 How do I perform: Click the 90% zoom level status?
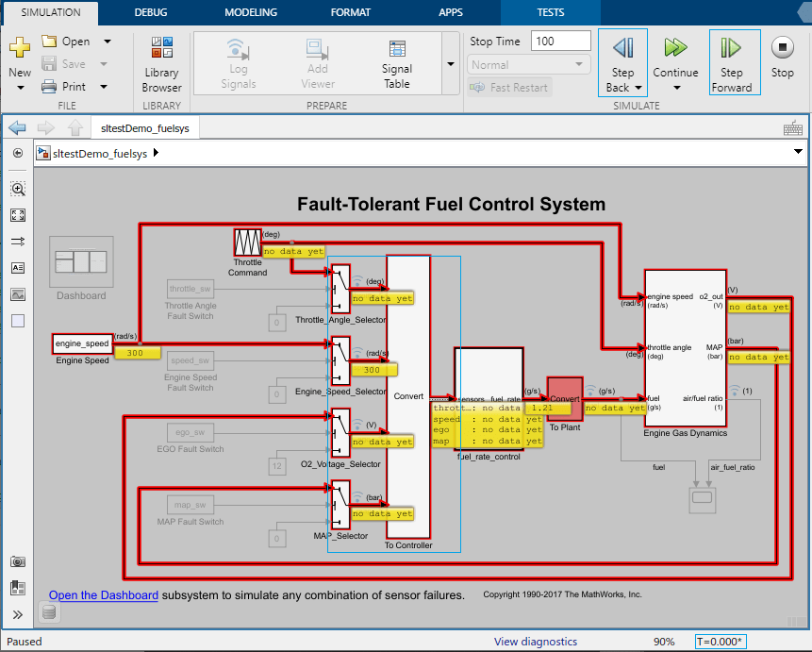pyautogui.click(x=664, y=641)
